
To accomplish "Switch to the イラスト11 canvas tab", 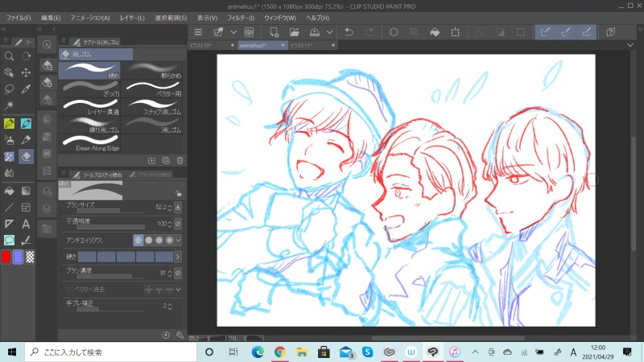I will [x=313, y=45].
